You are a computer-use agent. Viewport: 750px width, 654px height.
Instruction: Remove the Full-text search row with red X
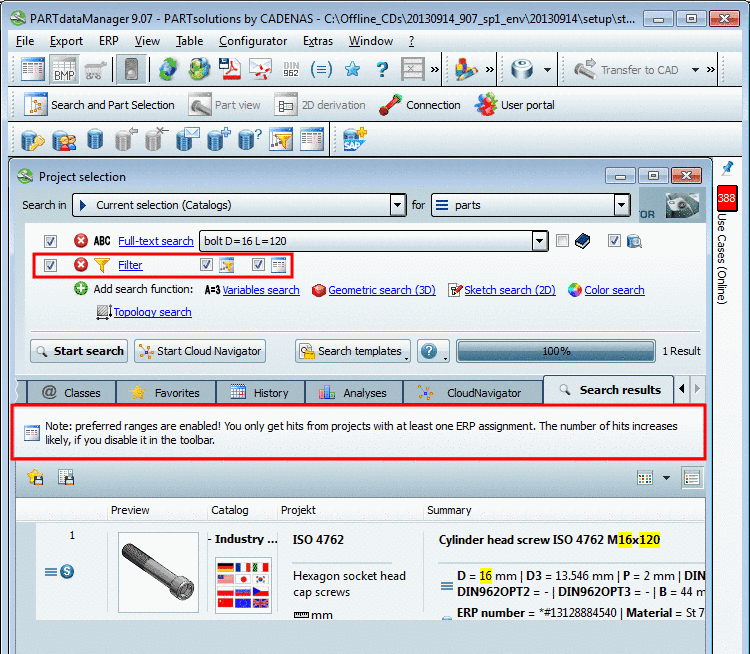[81, 240]
